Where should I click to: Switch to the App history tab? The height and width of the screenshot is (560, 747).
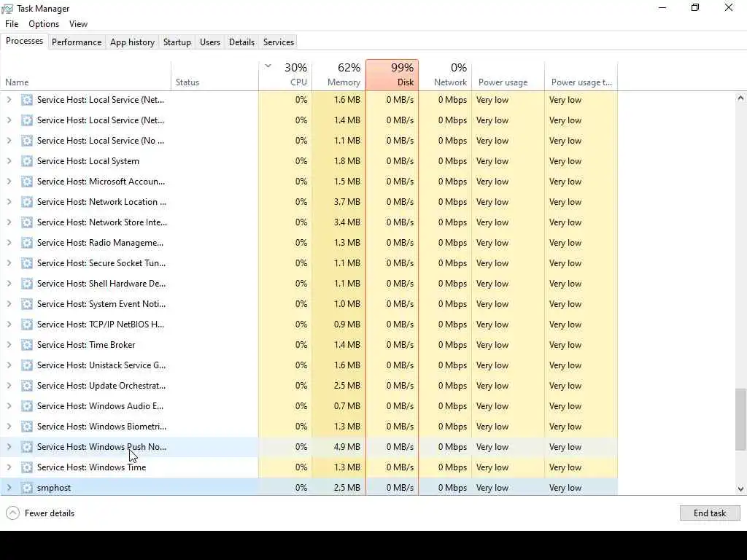tap(133, 42)
